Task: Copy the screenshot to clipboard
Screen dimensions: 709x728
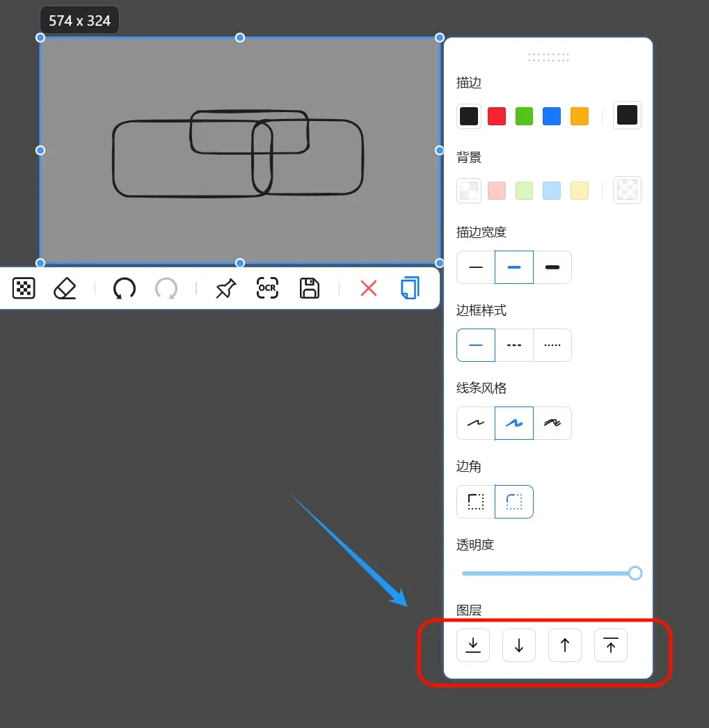Action: tap(411, 288)
